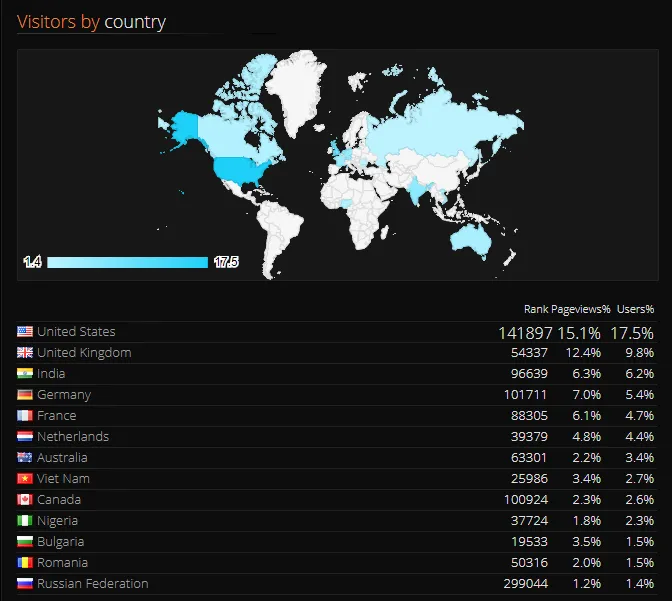Viewport: 672px width, 601px height.
Task: Click the Romania flag icon
Action: pyautogui.click(x=25, y=562)
